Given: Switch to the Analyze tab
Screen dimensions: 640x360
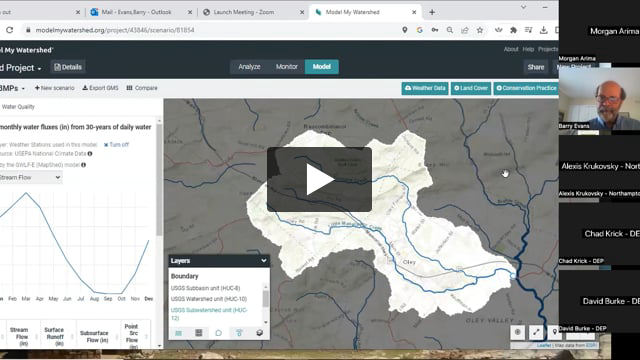Looking at the screenshot, I should coord(249,67).
